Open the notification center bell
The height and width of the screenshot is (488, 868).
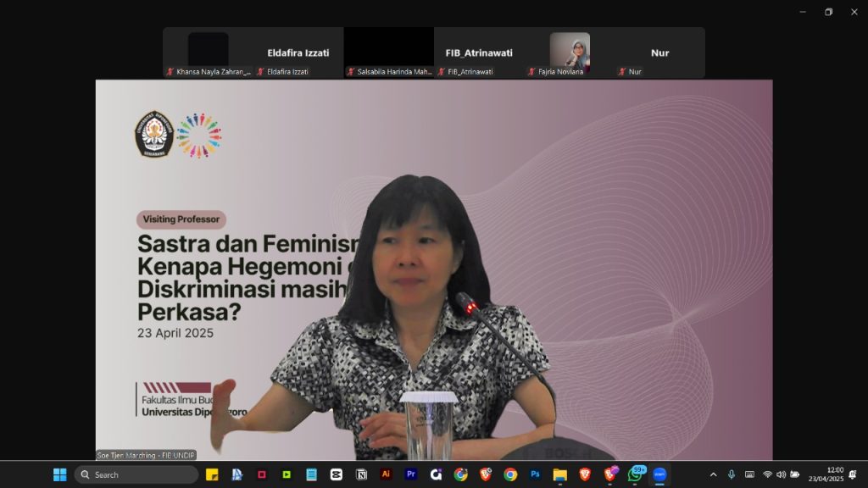coord(853,474)
